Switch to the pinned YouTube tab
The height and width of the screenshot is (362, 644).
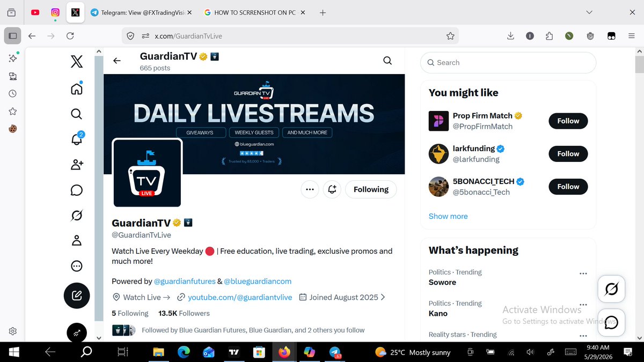pos(35,12)
